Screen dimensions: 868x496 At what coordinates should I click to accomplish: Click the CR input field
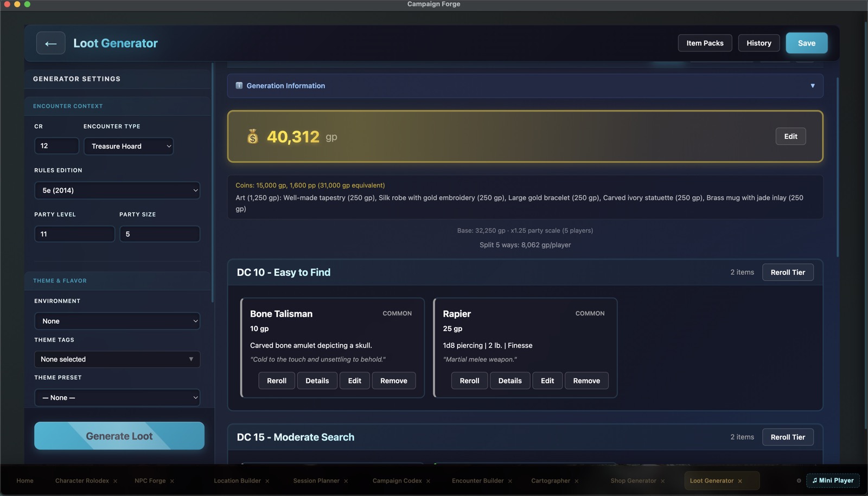56,146
